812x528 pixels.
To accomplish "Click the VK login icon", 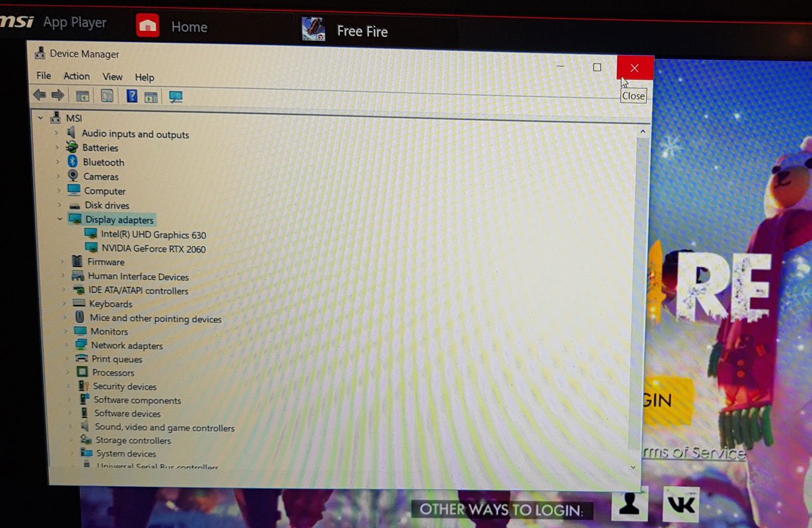I will coord(680,505).
